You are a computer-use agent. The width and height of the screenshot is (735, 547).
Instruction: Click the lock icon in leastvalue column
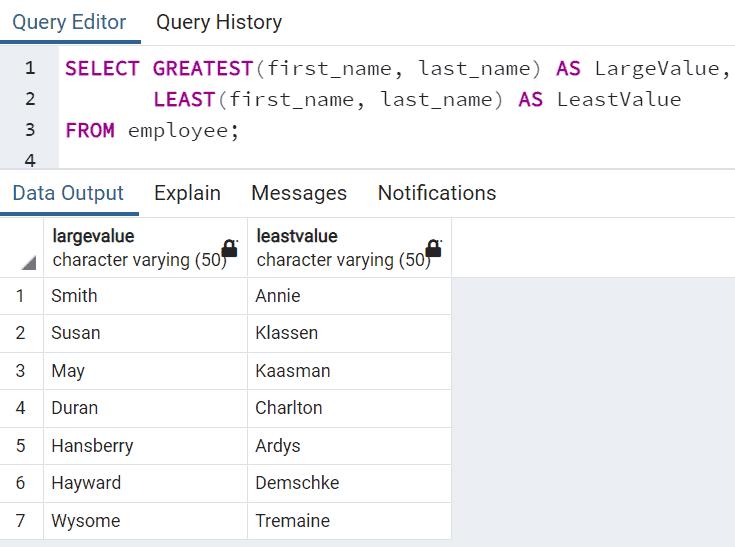pyautogui.click(x=434, y=248)
